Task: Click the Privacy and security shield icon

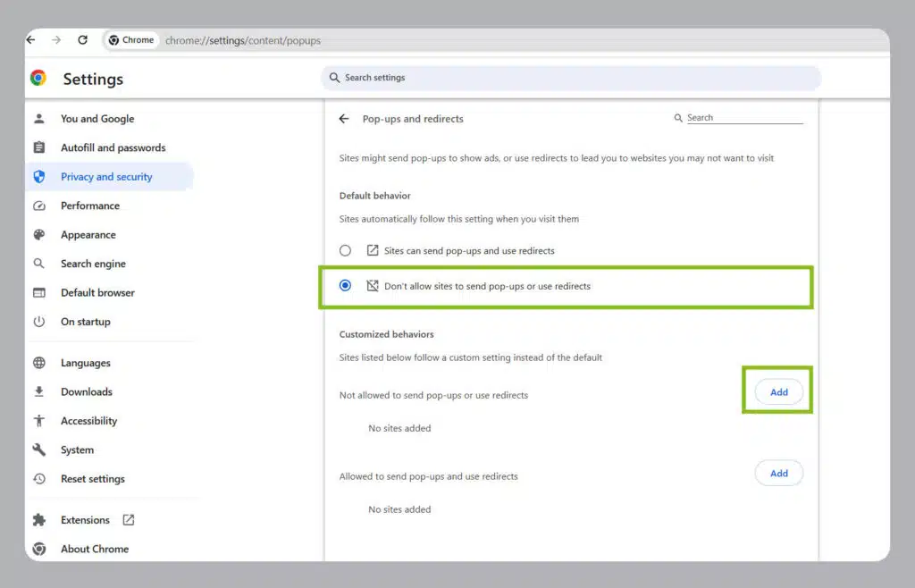Action: 39,177
